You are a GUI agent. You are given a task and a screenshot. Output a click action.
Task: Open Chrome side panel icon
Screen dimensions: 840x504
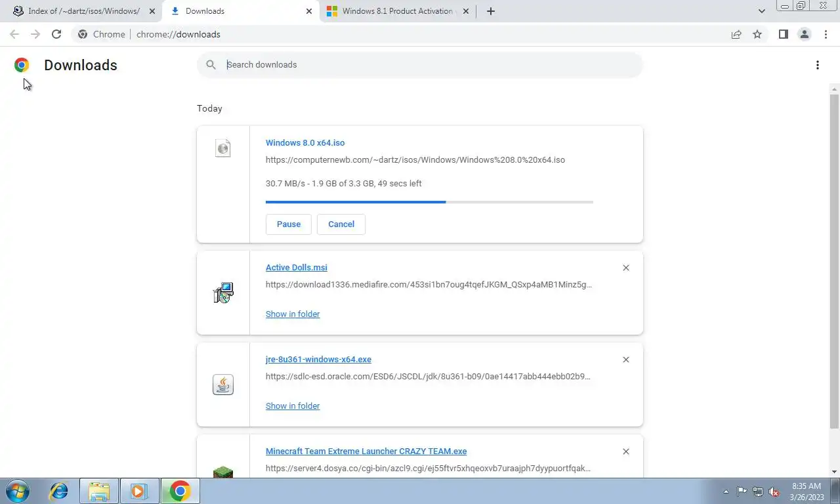tap(783, 34)
